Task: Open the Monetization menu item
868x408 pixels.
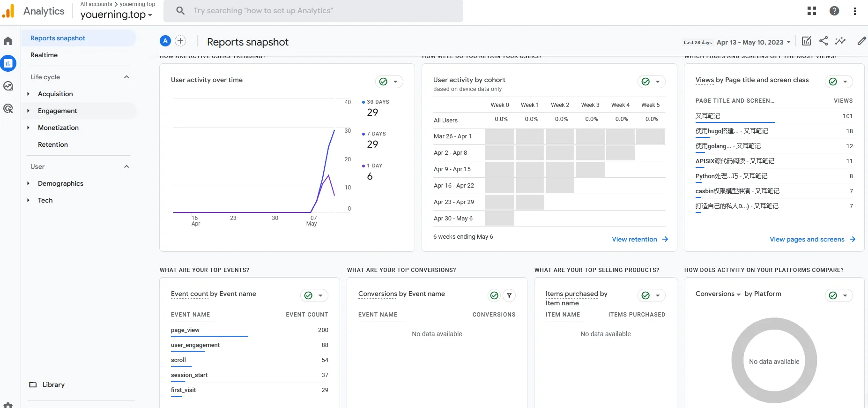Action: coord(58,128)
